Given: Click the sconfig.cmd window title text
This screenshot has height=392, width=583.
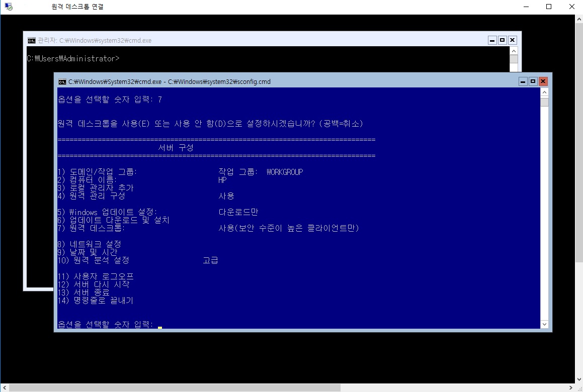Looking at the screenshot, I should [x=170, y=82].
